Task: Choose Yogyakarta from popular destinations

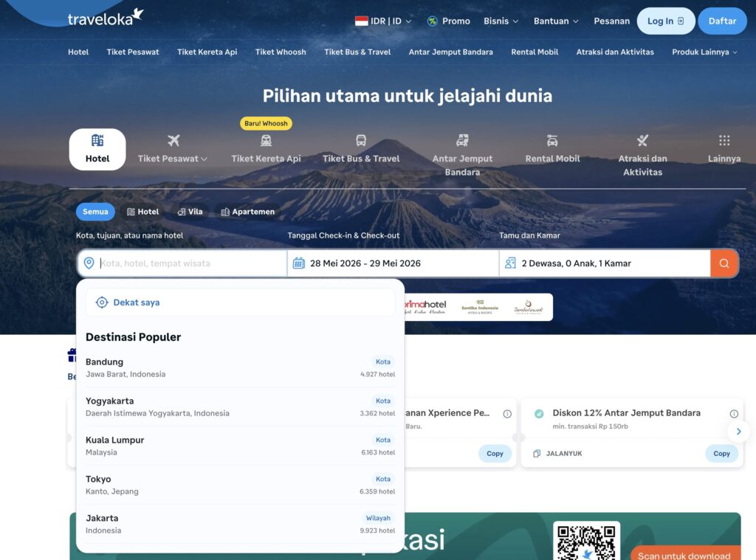Action: point(240,407)
